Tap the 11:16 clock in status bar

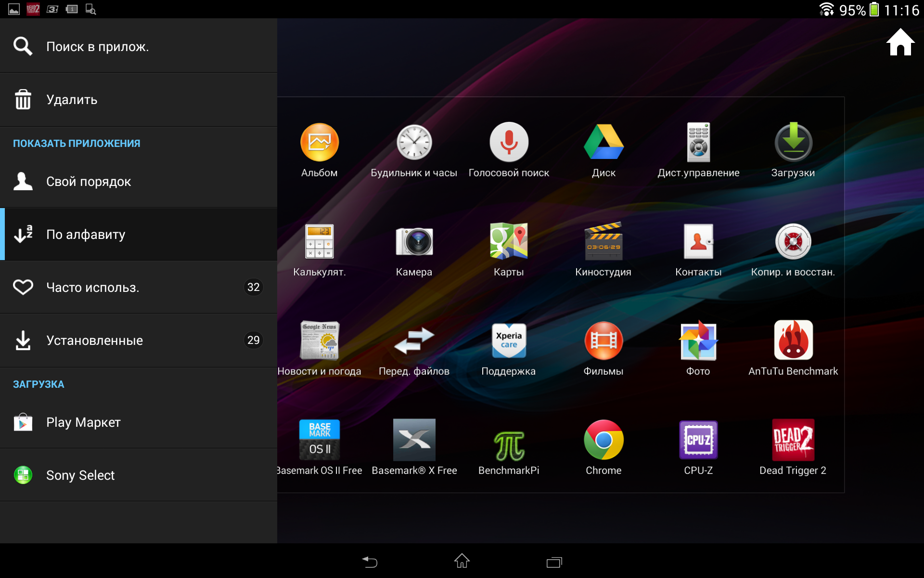[x=902, y=10]
